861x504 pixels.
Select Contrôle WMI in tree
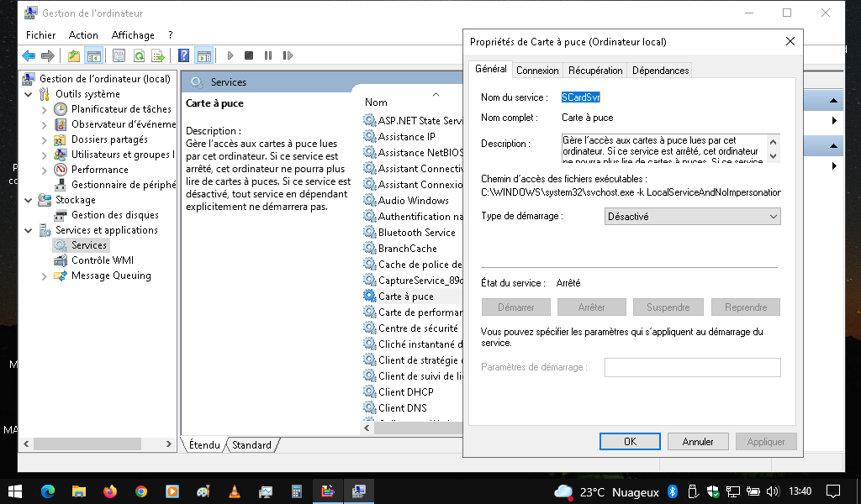tap(102, 260)
